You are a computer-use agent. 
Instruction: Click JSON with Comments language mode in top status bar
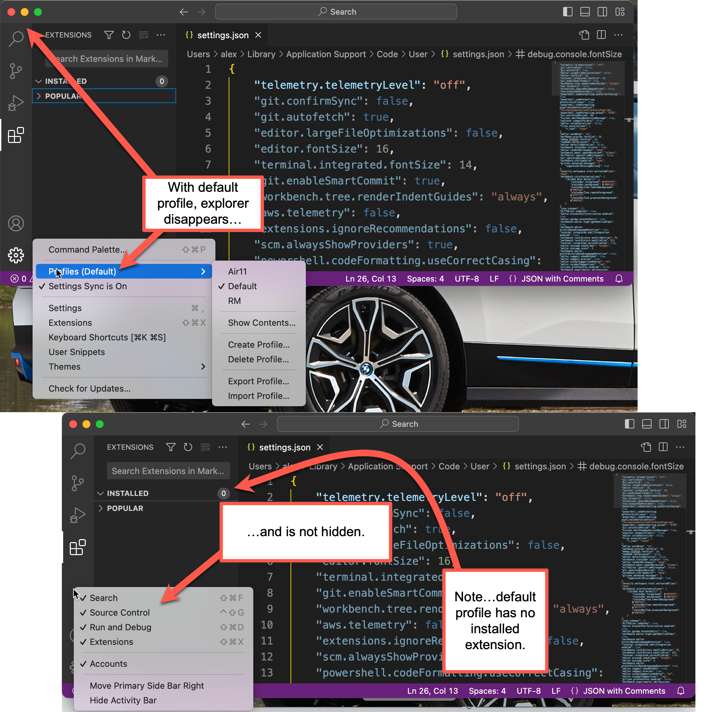tap(562, 279)
